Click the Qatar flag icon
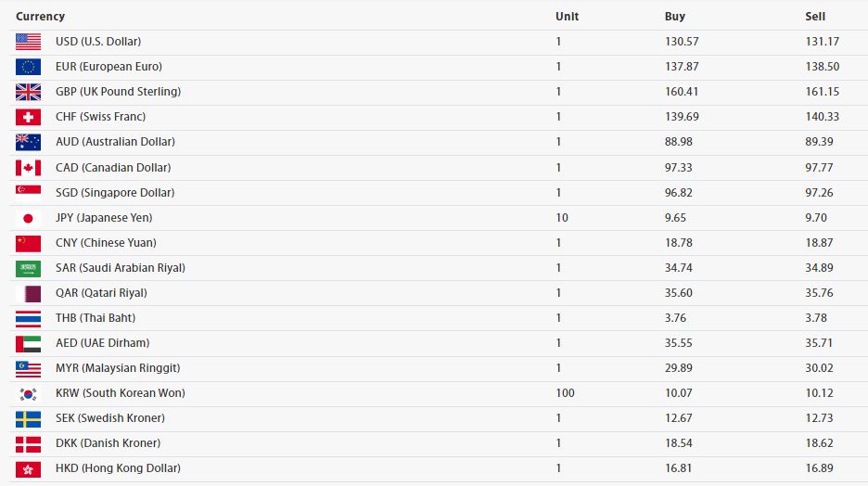 28,294
